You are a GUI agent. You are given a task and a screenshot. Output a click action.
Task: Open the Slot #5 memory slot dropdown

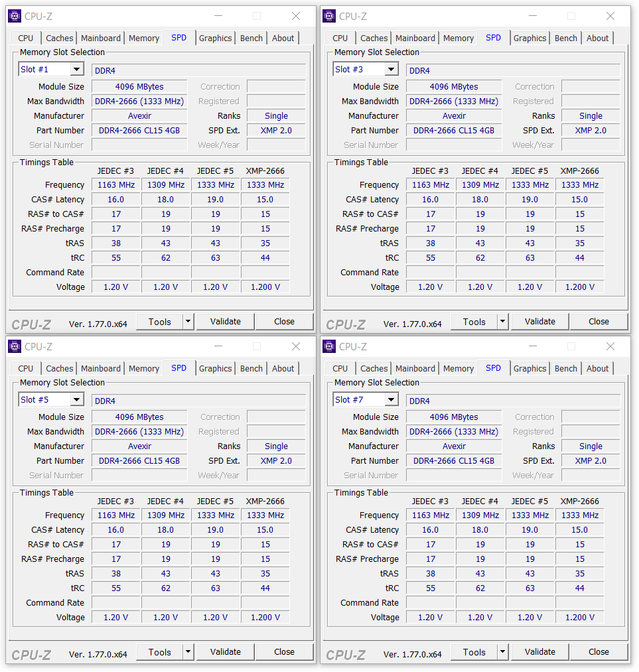(76, 399)
